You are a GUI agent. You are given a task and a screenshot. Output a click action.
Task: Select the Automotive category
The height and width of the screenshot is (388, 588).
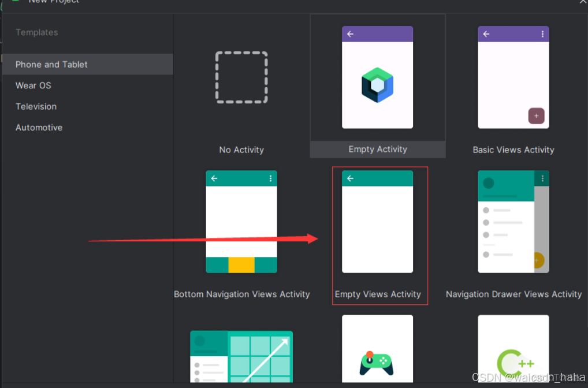(x=39, y=127)
